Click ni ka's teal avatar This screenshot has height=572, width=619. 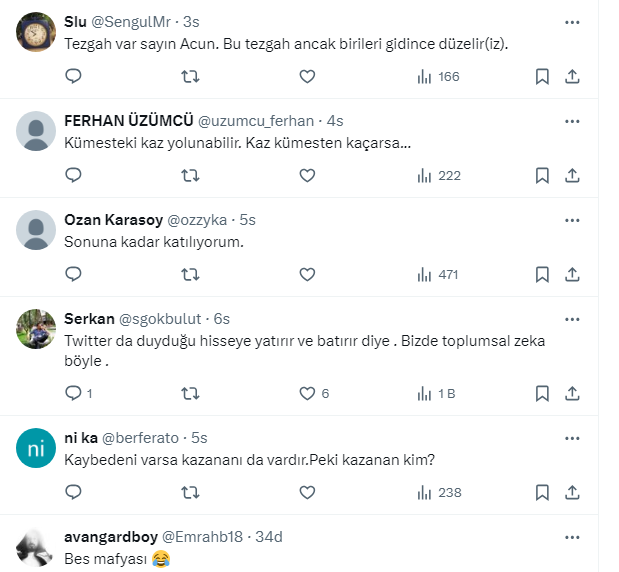(x=37, y=449)
